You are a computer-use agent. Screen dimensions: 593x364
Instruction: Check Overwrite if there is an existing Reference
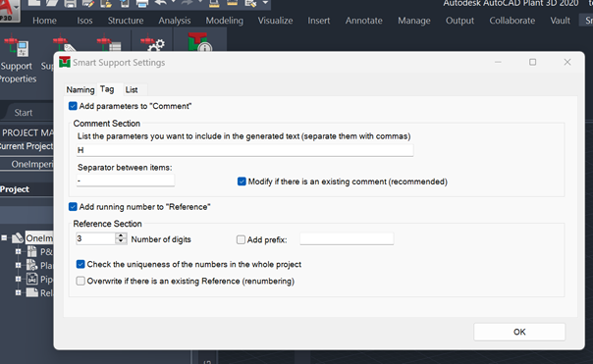click(81, 281)
